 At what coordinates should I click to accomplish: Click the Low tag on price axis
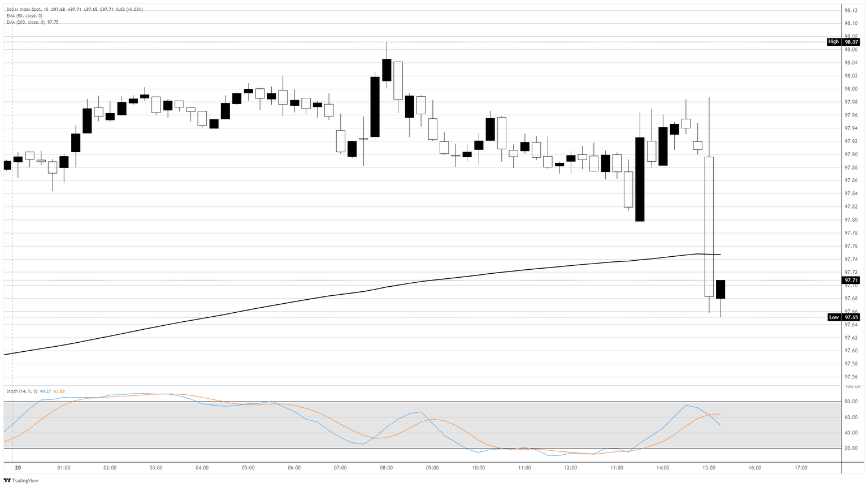(x=834, y=317)
